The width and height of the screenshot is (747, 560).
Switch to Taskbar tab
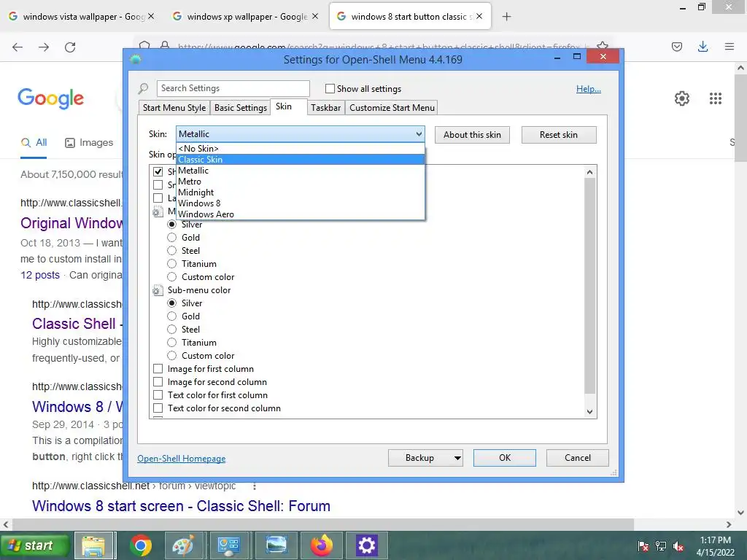point(326,108)
